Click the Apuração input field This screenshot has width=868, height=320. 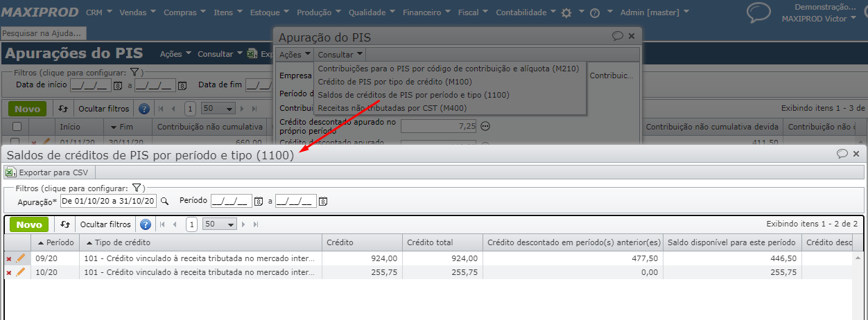[109, 201]
